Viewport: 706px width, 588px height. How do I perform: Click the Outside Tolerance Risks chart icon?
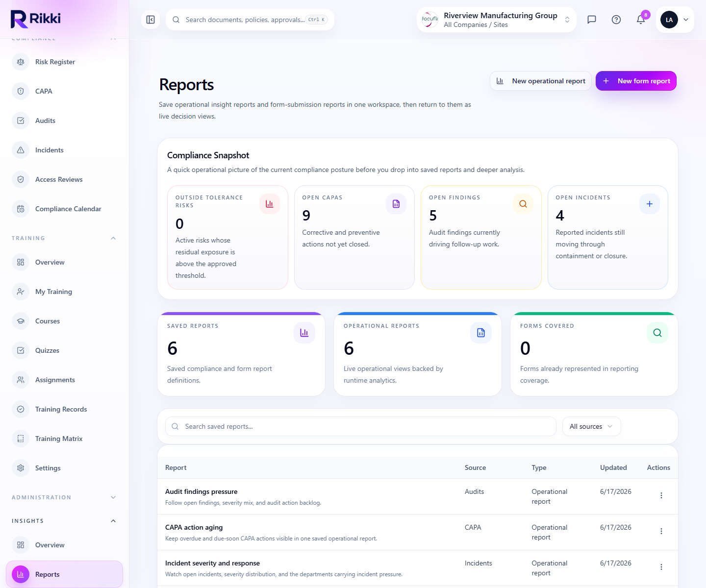pyautogui.click(x=270, y=204)
